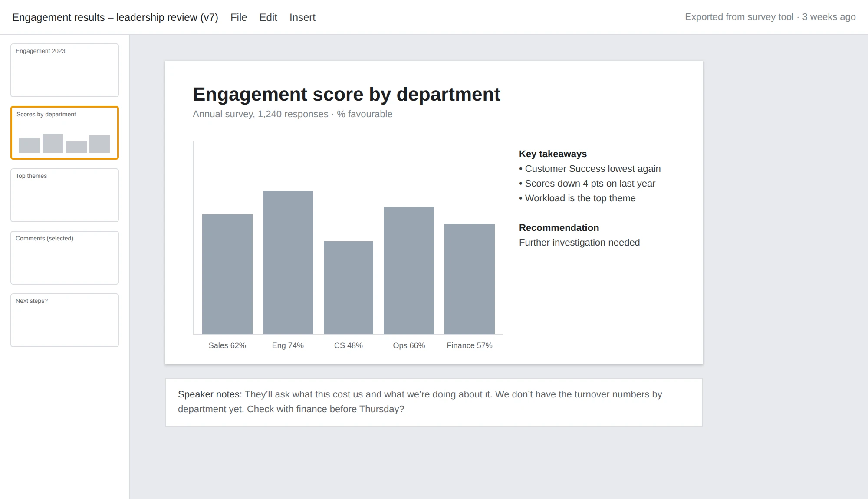Click the bullet 'Workload is the top theme'
The image size is (868, 499).
pos(577,198)
